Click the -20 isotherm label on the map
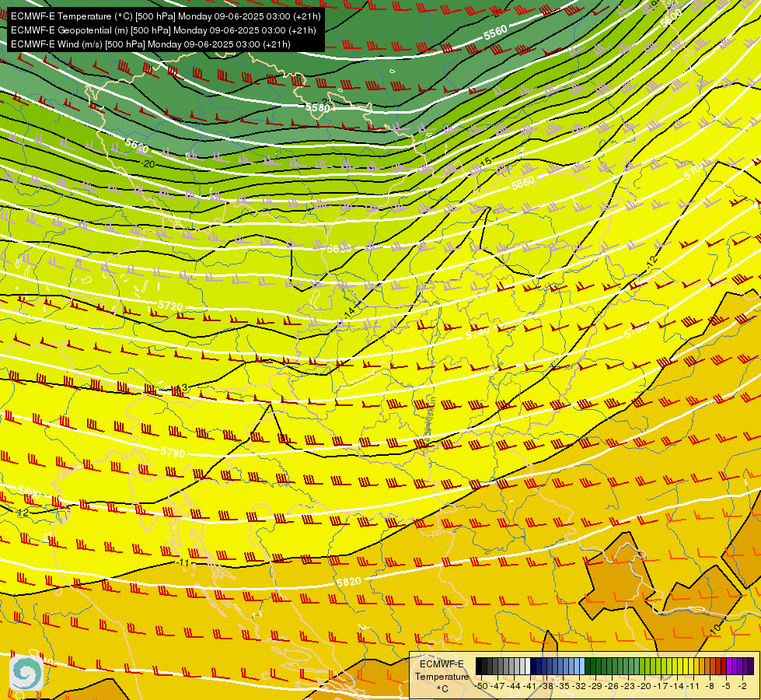The width and height of the screenshot is (761, 700). tap(148, 164)
